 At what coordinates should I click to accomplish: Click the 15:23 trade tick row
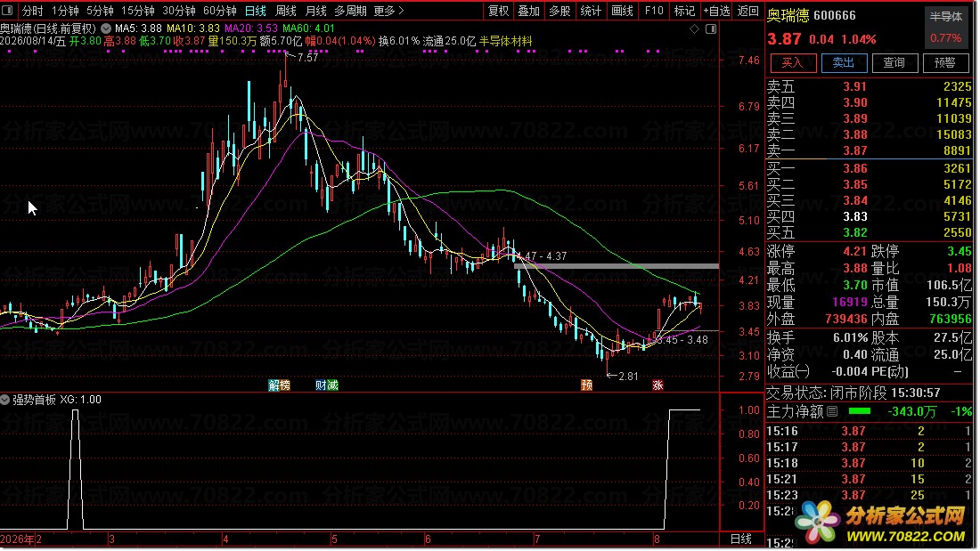coord(869,496)
